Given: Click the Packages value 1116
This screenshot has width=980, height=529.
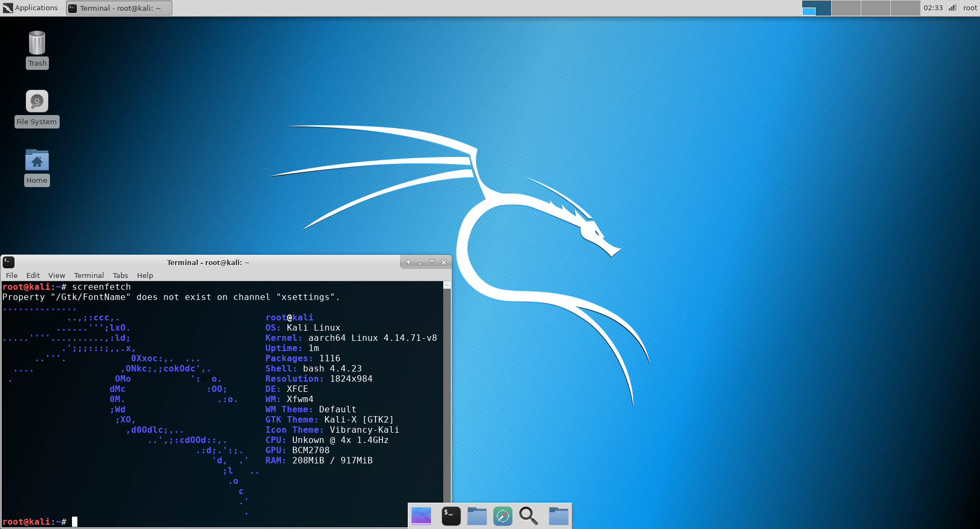Looking at the screenshot, I should click(329, 359).
